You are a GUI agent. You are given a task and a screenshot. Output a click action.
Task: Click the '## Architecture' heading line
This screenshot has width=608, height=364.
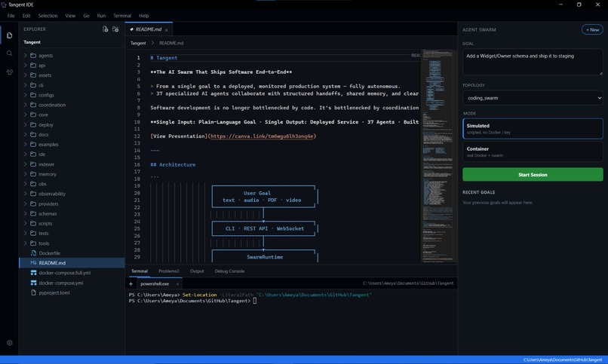click(173, 164)
